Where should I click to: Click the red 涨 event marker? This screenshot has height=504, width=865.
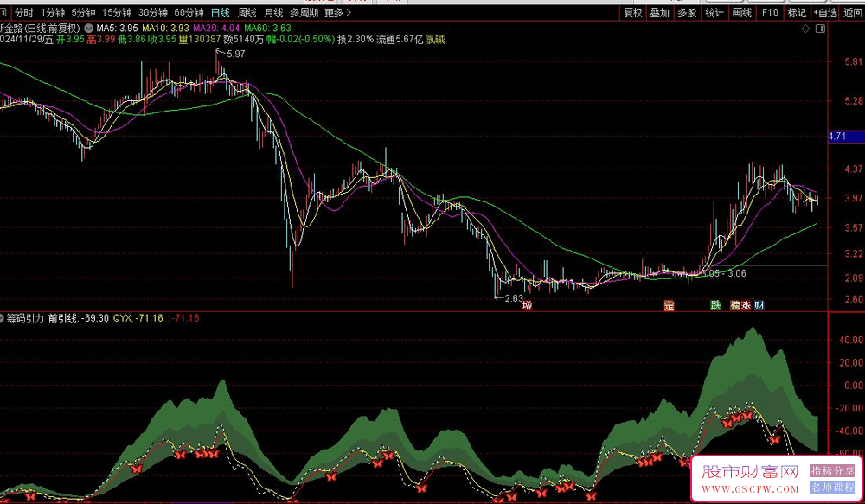tap(746, 305)
